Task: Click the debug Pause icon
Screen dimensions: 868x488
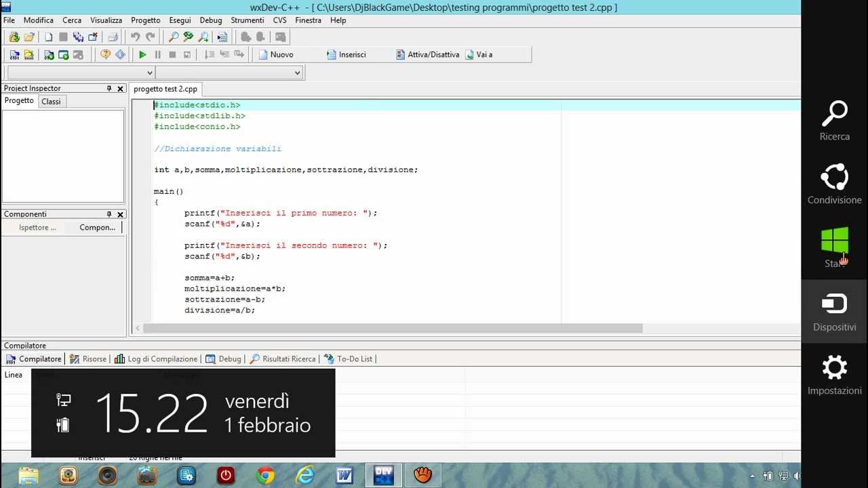Action: click(157, 55)
